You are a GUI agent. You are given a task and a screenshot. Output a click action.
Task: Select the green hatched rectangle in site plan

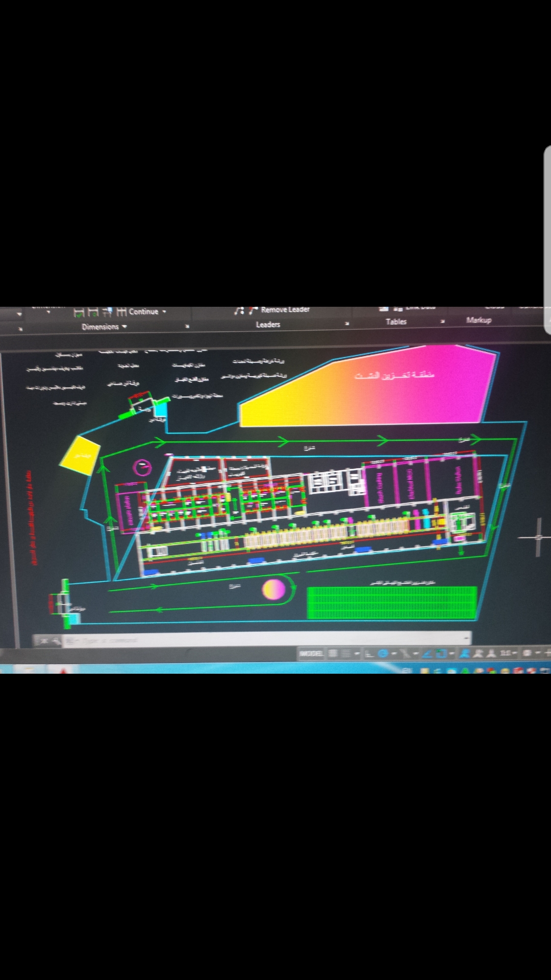click(392, 602)
